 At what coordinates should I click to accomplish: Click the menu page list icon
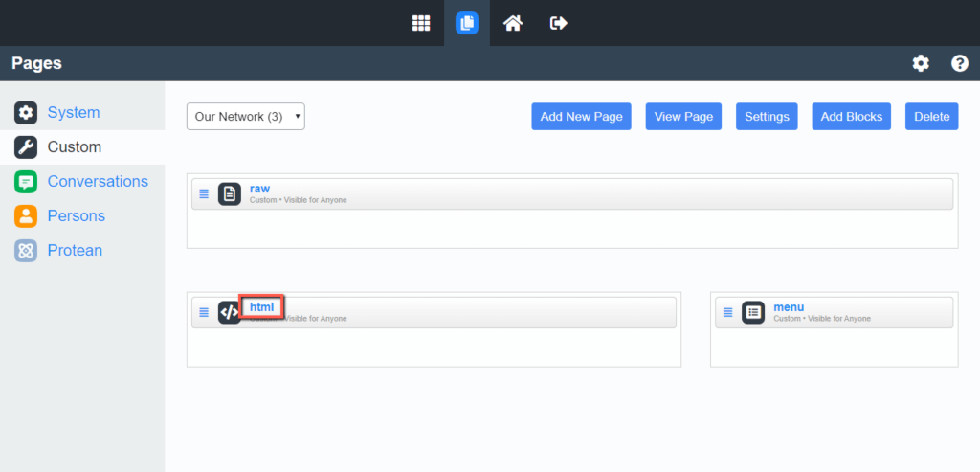pyautogui.click(x=753, y=312)
